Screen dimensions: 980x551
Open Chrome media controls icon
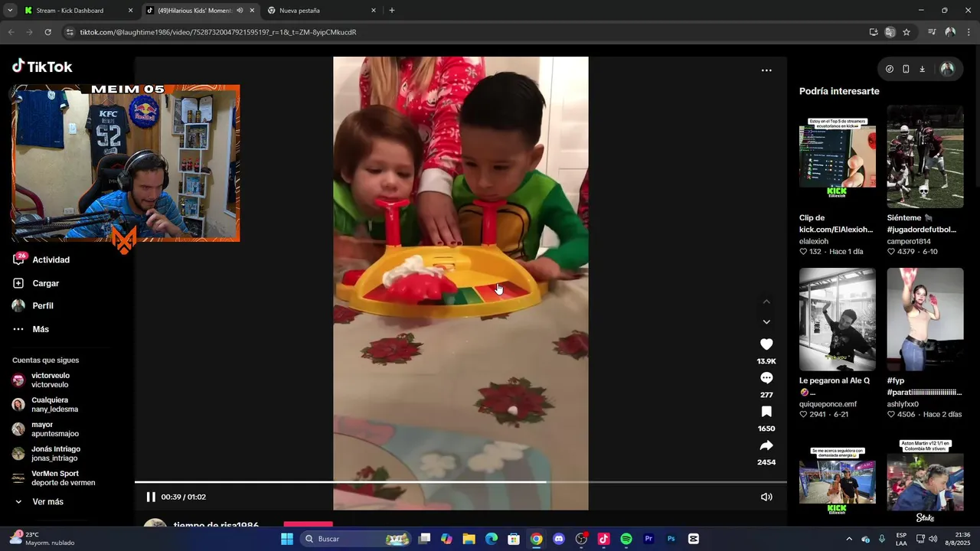pos(932,32)
